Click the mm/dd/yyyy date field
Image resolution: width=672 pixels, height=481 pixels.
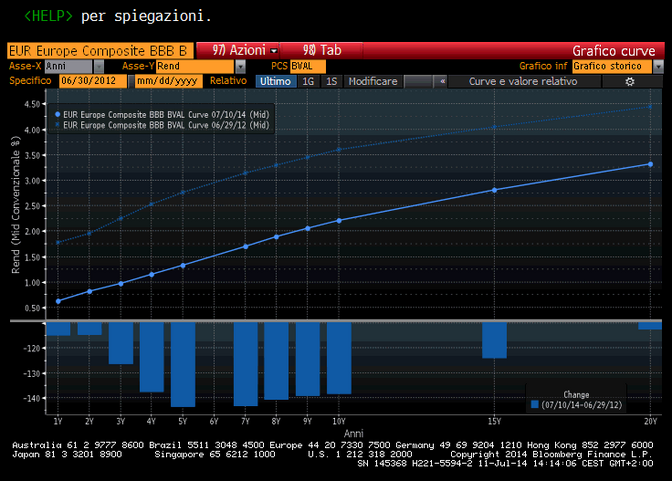pyautogui.click(x=167, y=81)
